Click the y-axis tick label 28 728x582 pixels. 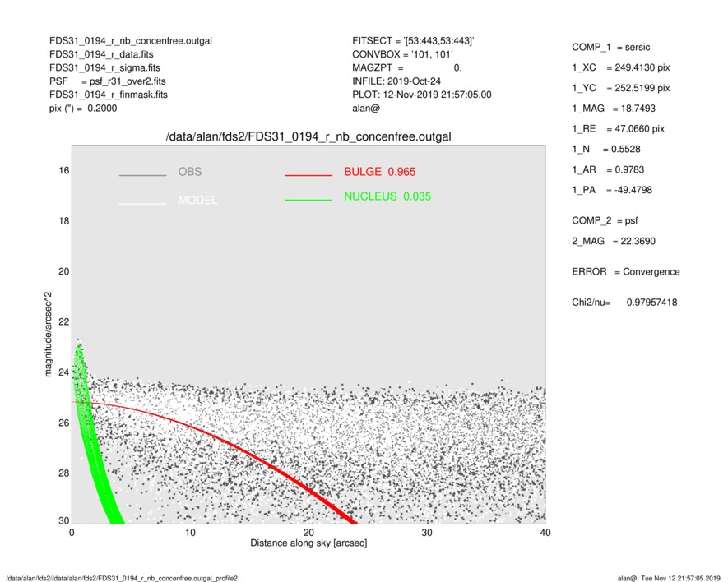[x=63, y=473]
